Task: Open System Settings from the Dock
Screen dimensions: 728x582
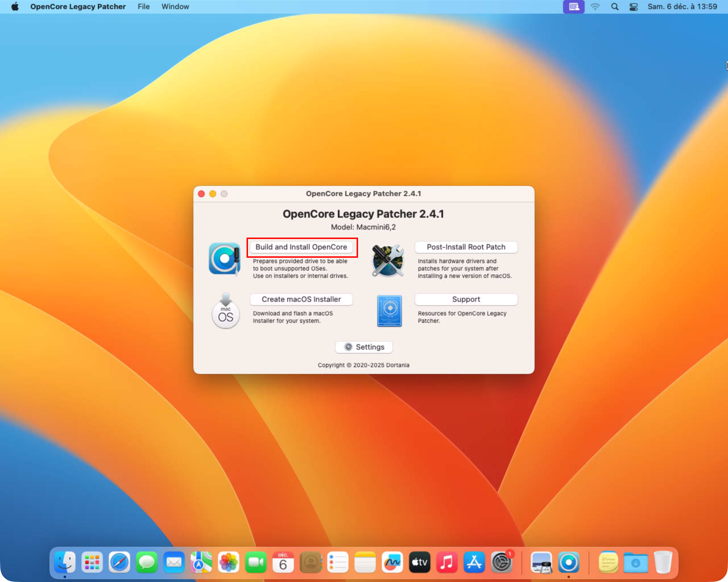Action: (501, 562)
